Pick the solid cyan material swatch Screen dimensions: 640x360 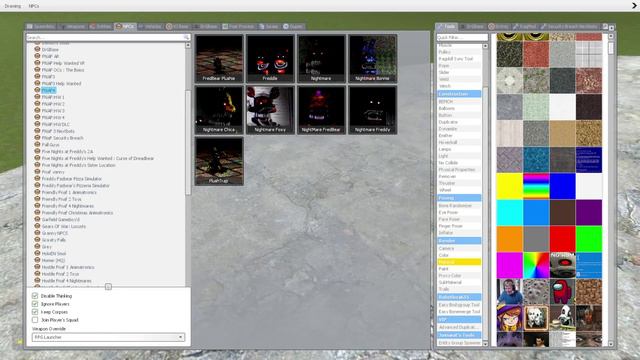[x=509, y=213]
